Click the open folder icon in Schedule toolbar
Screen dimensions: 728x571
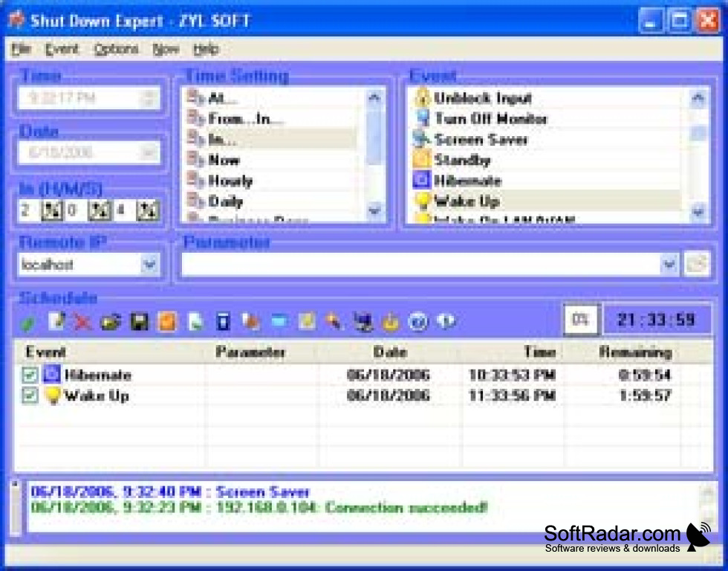[111, 321]
